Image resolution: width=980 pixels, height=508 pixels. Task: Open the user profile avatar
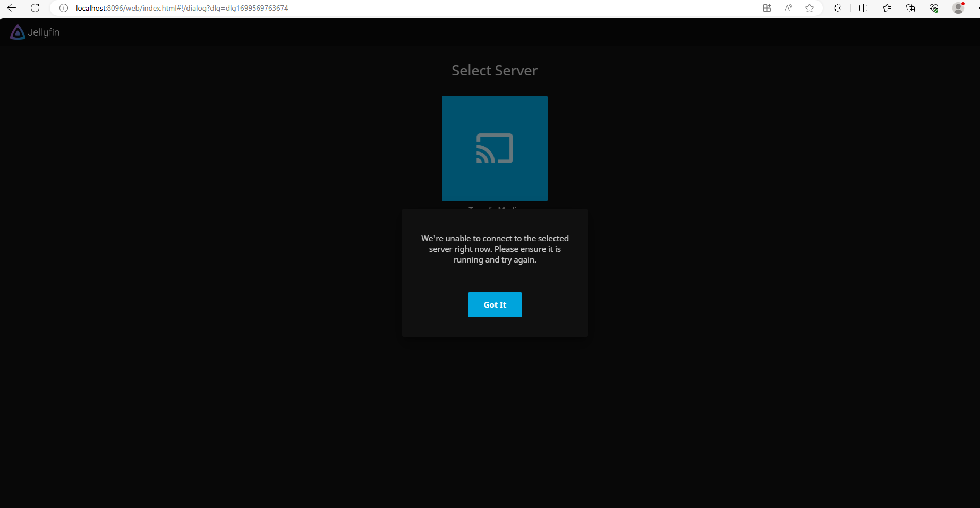coord(958,8)
